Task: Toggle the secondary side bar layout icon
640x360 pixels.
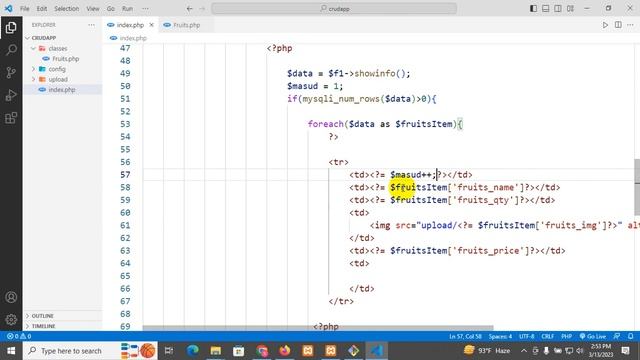Action: tap(558, 9)
